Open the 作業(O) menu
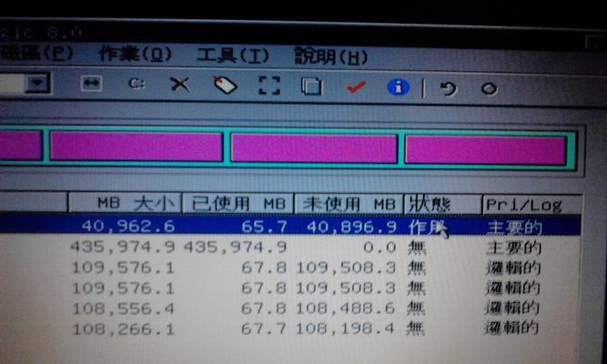The image size is (607, 364). point(135,55)
